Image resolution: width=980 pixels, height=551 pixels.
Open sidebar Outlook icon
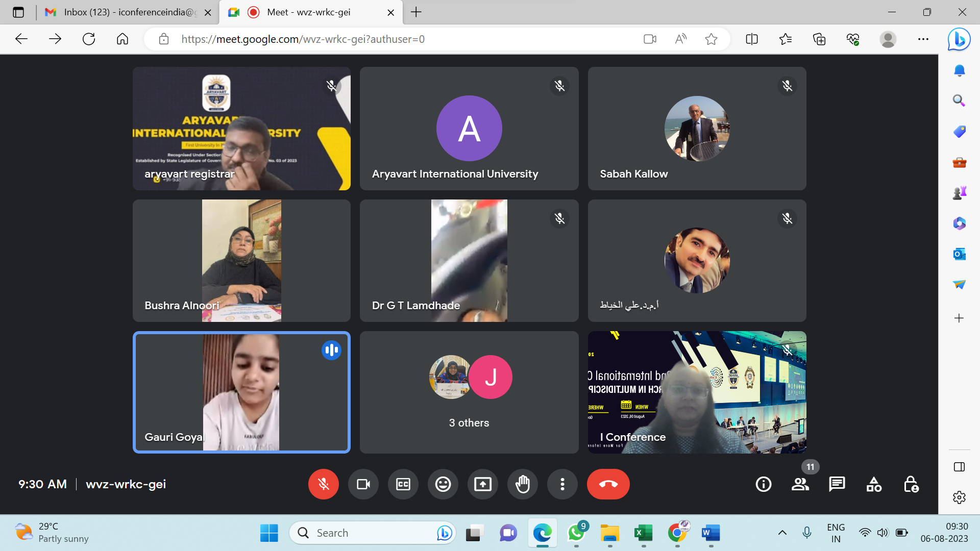point(959,254)
